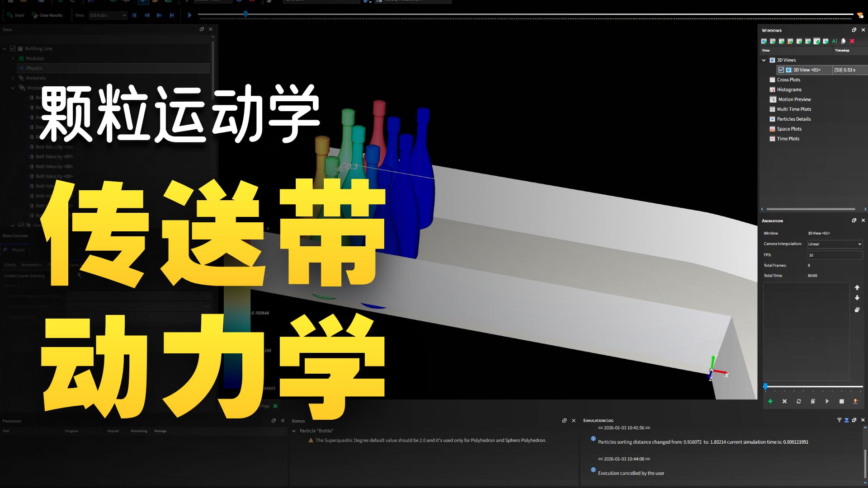
Task: Select the Cross Plots icon
Action: click(x=773, y=80)
